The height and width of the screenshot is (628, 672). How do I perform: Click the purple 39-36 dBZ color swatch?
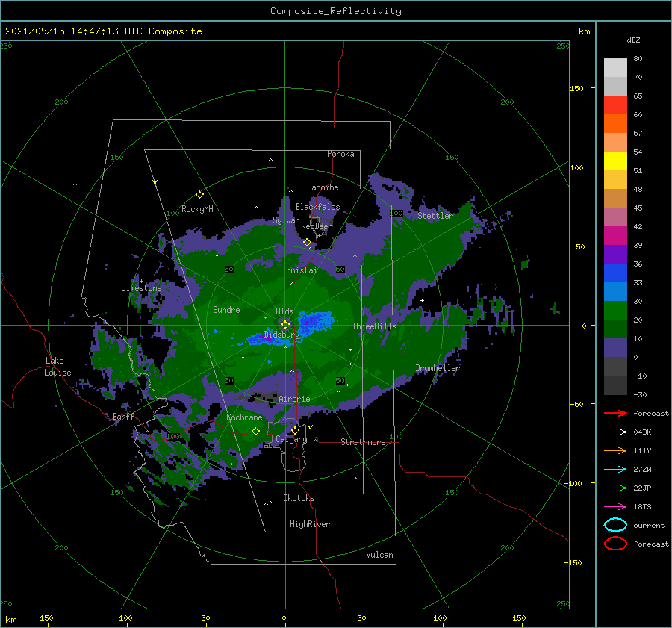point(615,255)
